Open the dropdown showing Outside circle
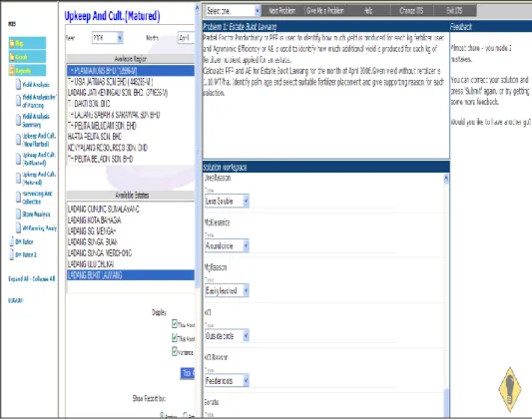Screen dimensions: 532x420 coord(227,336)
